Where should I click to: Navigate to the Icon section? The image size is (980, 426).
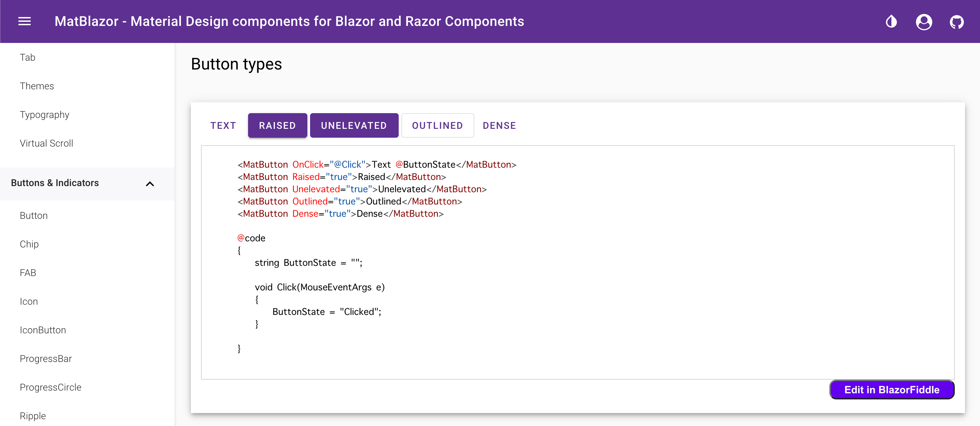tap(28, 301)
